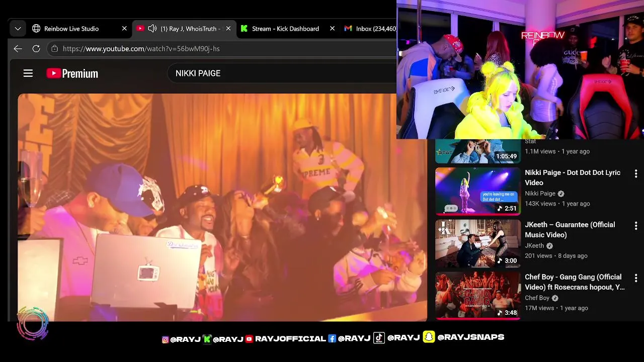
Task: Go back using the browser back arrow
Action: [x=18, y=49]
